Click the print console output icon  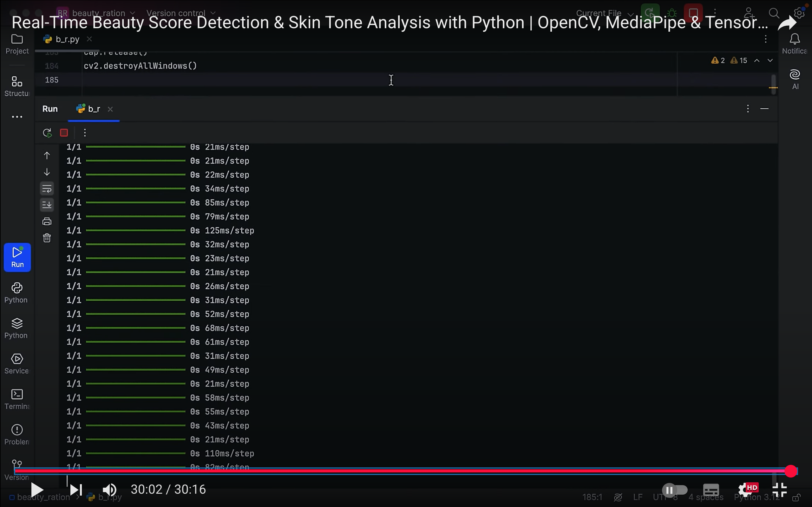click(x=47, y=221)
